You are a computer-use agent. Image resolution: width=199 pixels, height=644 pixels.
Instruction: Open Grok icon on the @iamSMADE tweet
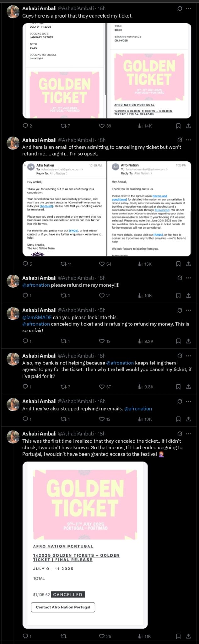[x=180, y=310]
